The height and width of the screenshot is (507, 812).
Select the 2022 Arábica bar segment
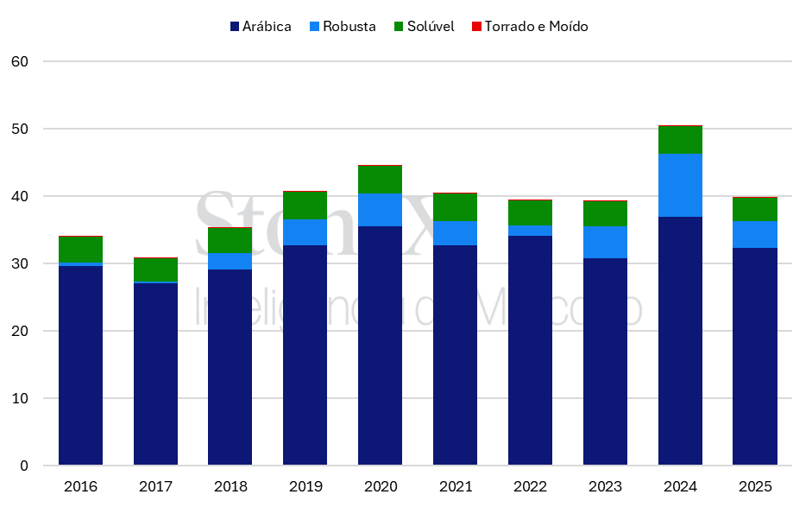531,351
